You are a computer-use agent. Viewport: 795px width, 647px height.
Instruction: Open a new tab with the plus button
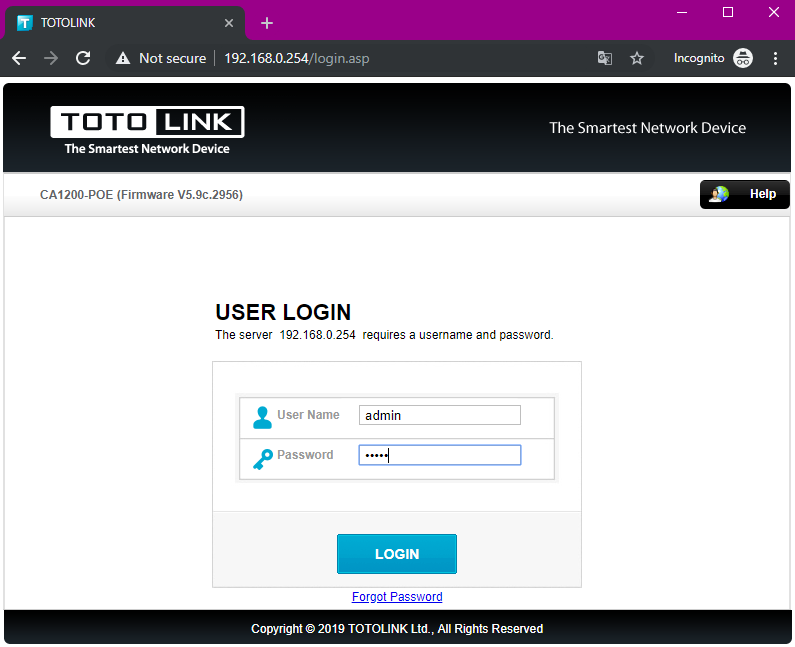(267, 23)
